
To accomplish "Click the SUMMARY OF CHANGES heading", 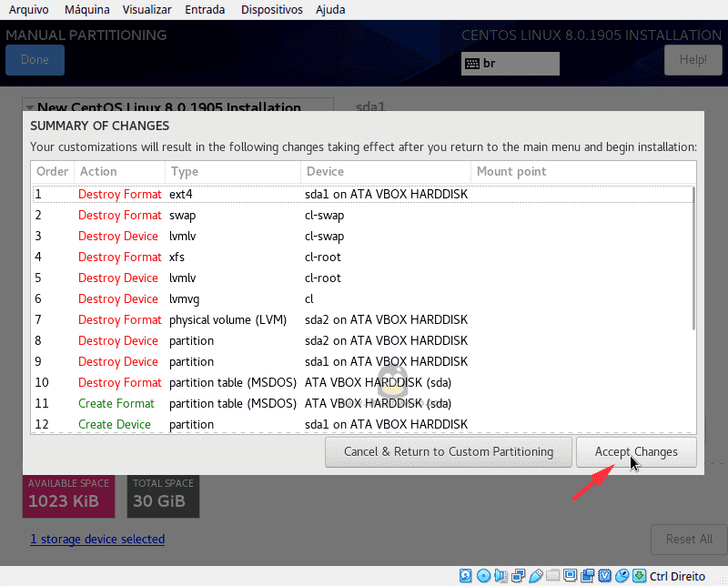I will (100, 126).
